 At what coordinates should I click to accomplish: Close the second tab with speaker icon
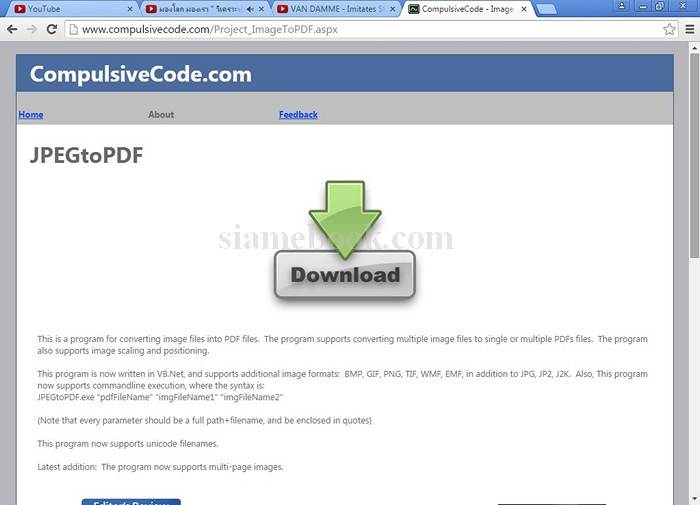coord(262,9)
